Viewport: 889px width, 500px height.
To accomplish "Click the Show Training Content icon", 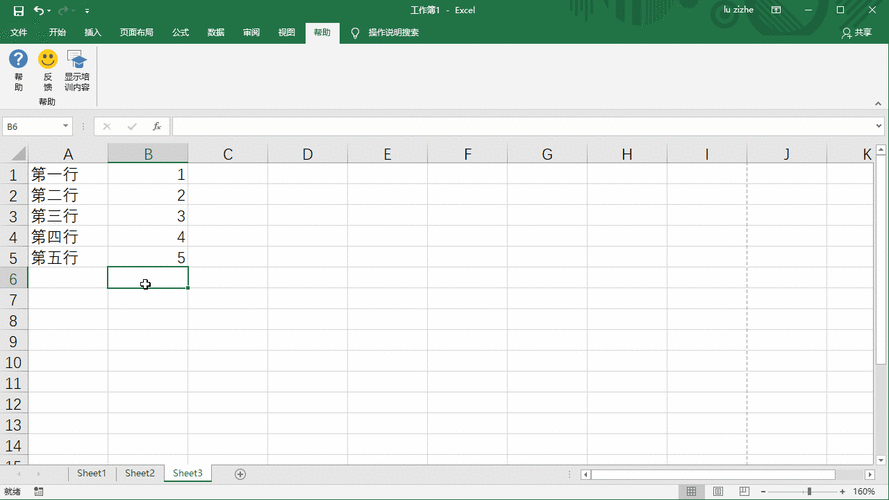I will 77,59.
